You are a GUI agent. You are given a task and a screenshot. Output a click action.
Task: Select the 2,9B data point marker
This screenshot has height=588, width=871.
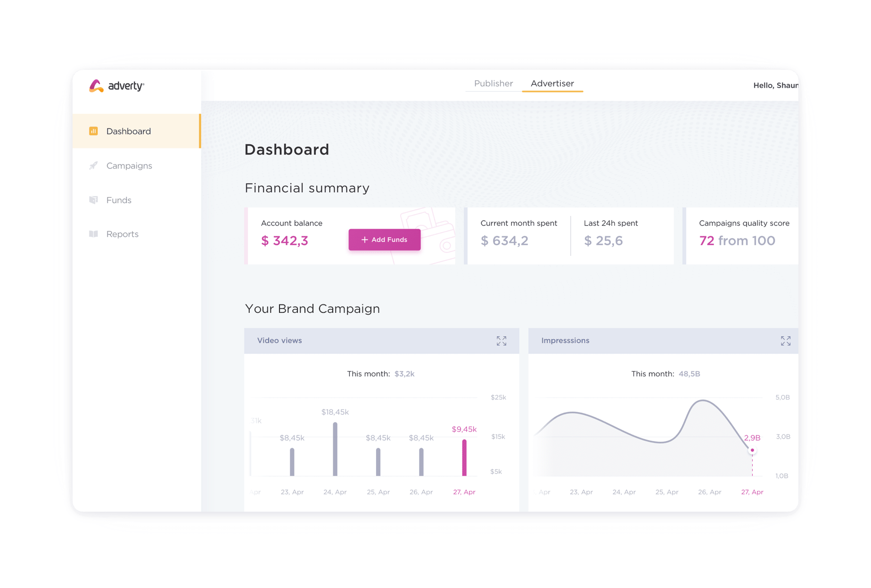tap(752, 450)
